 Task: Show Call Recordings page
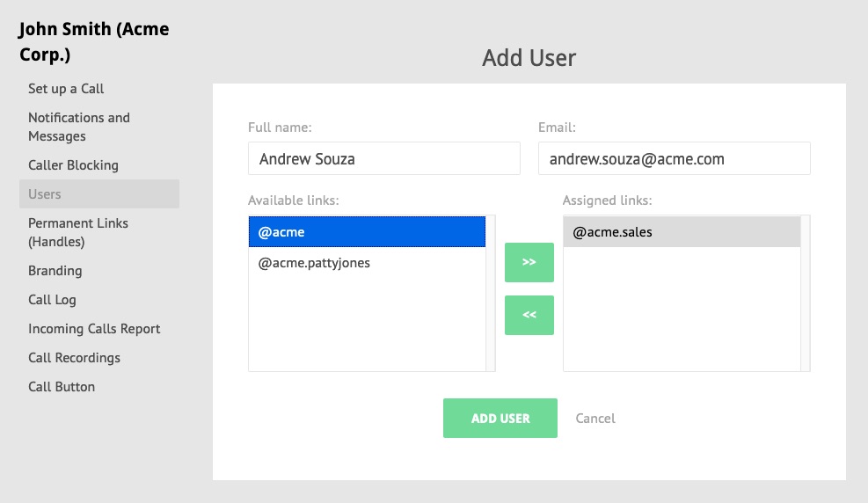click(74, 358)
